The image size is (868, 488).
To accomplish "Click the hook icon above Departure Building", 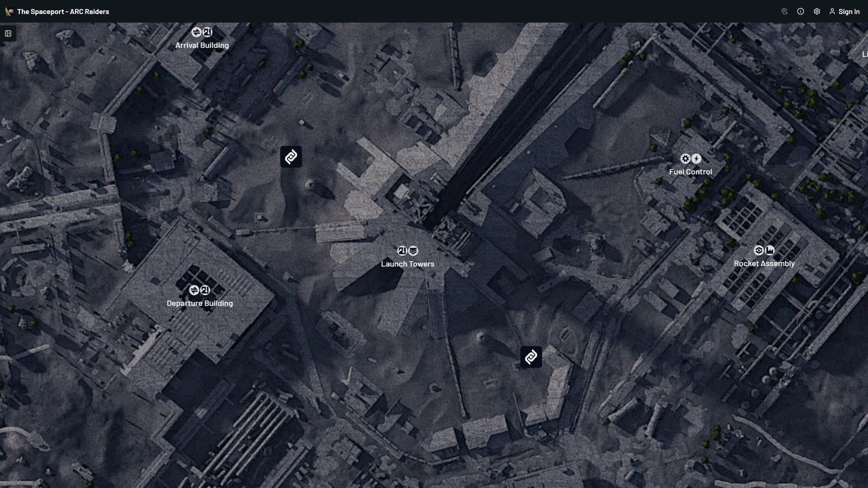I will pyautogui.click(x=205, y=290).
